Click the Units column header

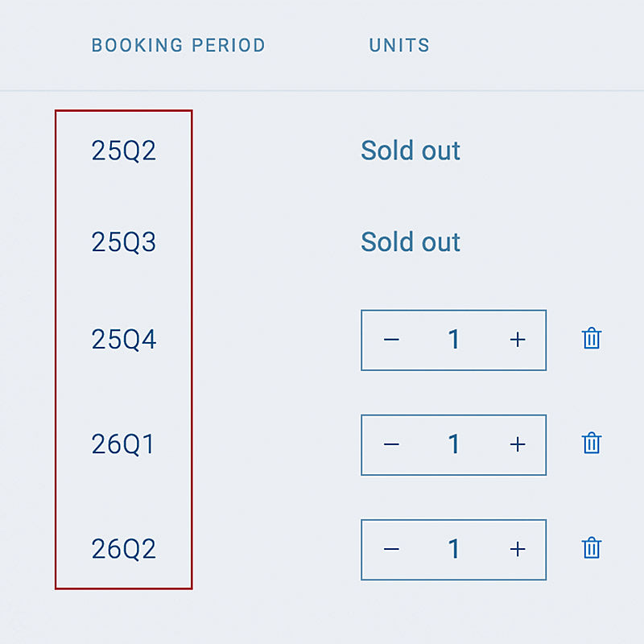[x=399, y=45]
